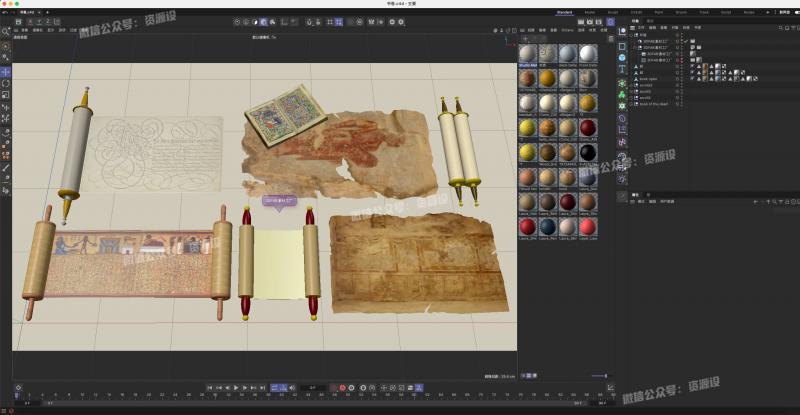Jump to the start of the animation
Image resolution: width=800 pixels, height=415 pixels.
209,387
